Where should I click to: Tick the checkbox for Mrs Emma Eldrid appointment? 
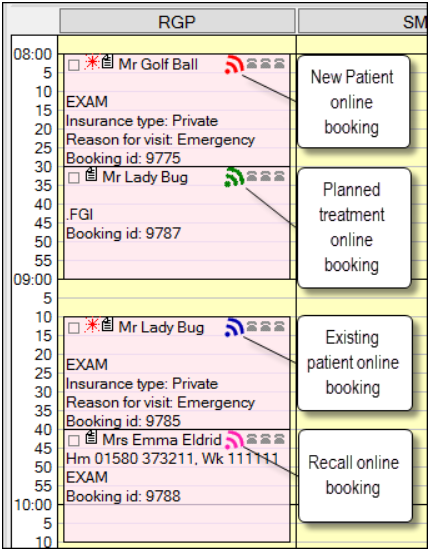tap(74, 440)
